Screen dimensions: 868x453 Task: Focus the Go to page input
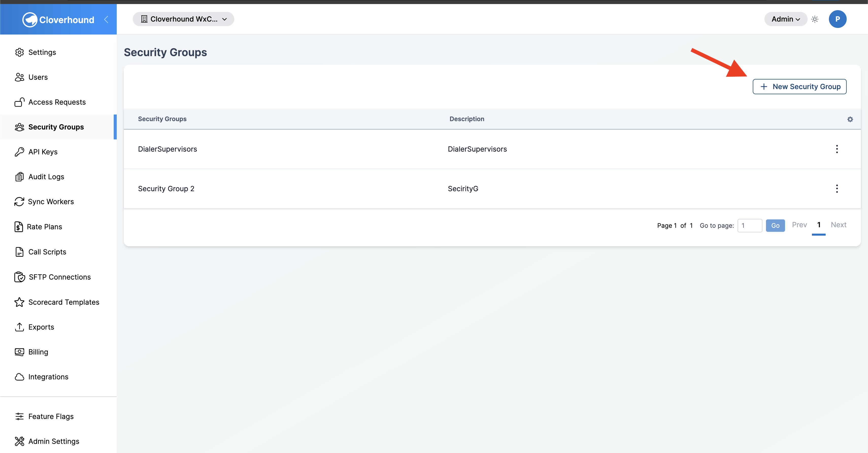pyautogui.click(x=750, y=225)
